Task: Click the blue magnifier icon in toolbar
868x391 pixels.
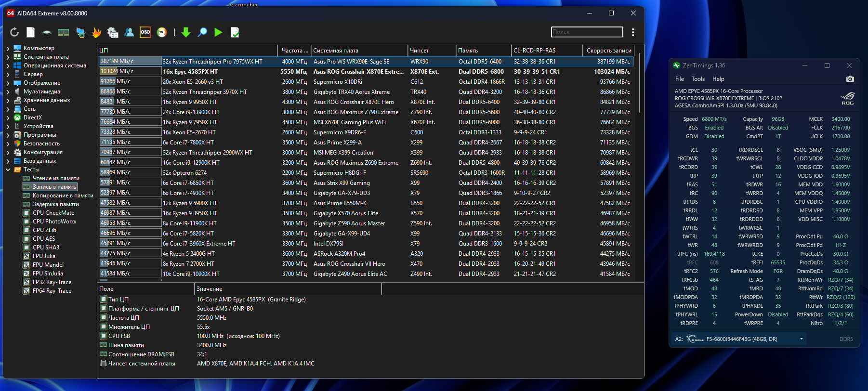Action: 202,32
